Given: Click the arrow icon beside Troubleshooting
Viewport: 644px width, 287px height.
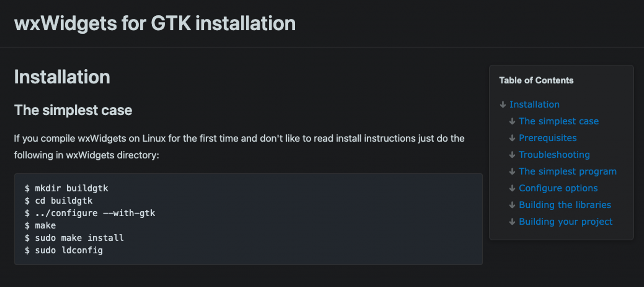Looking at the screenshot, I should pos(512,155).
